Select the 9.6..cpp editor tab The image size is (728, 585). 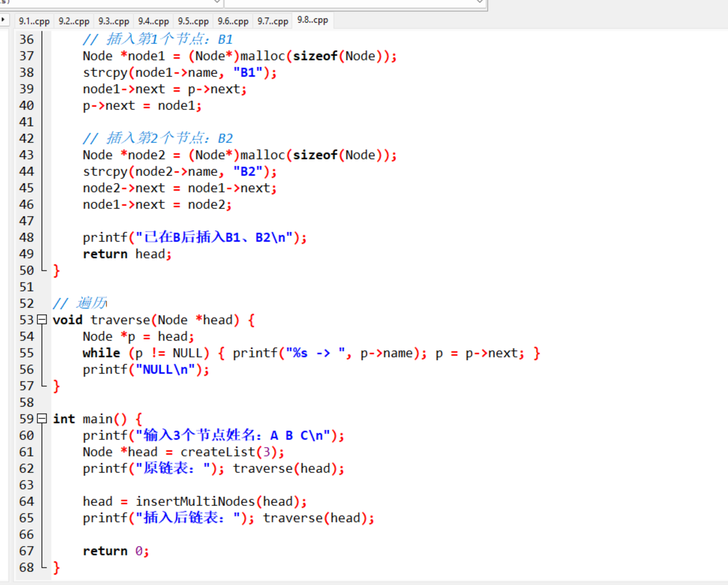[233, 21]
